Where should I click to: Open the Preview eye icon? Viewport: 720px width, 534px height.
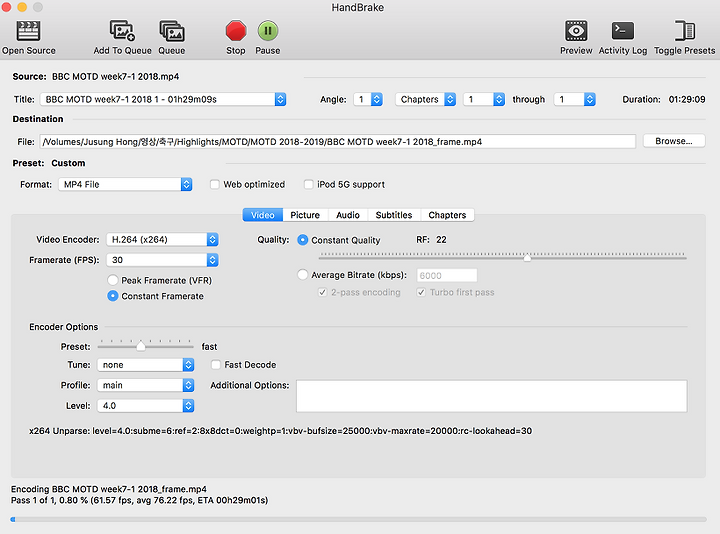pos(576,31)
